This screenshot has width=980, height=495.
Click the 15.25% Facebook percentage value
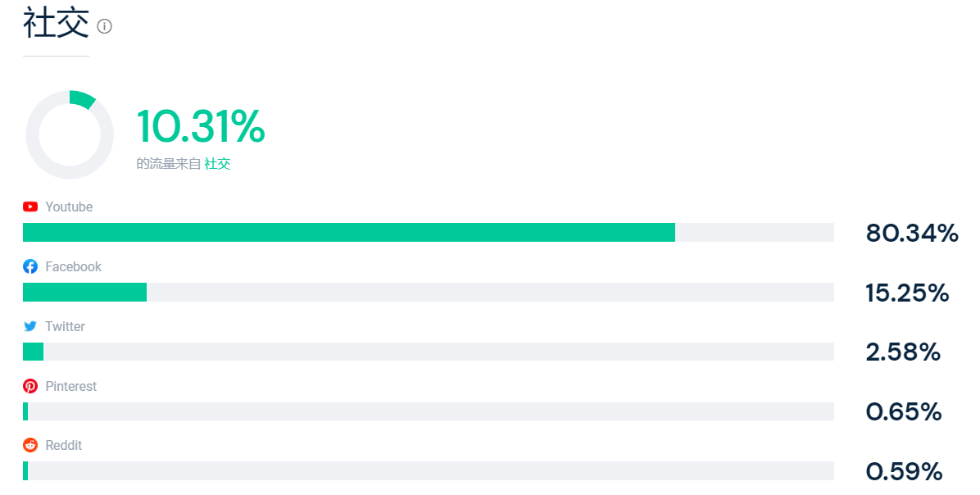[907, 293]
